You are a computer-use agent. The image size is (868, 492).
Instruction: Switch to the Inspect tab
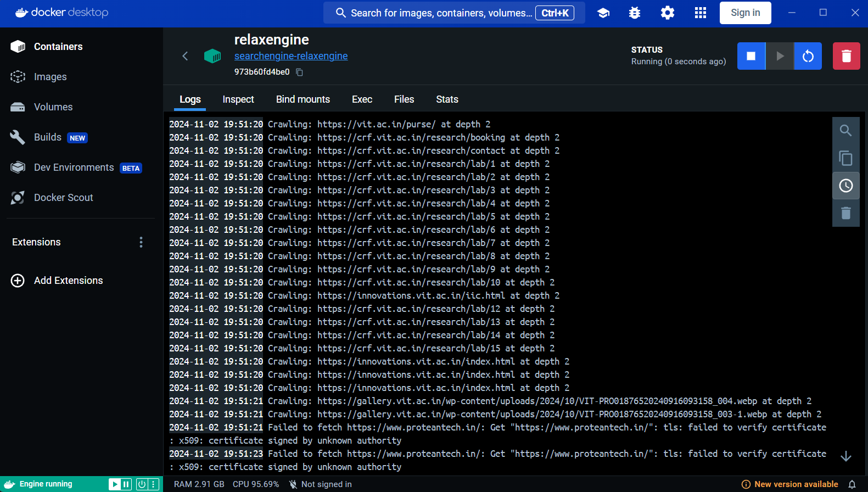[238, 99]
